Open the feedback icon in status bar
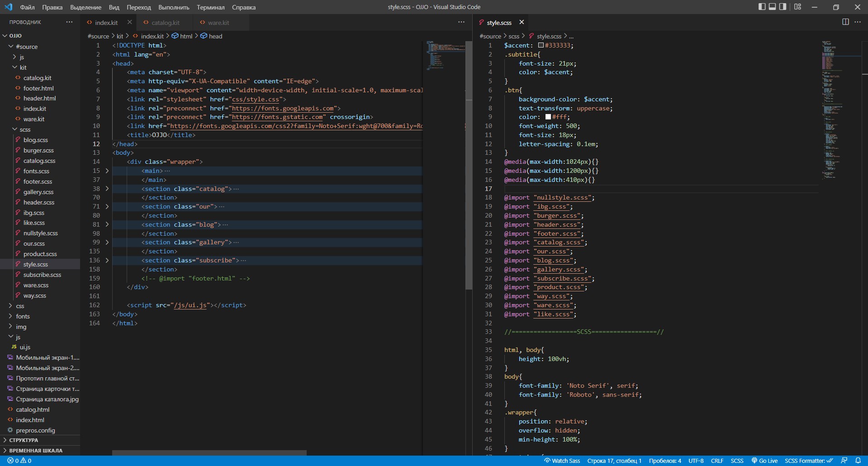This screenshot has width=868, height=466. (844, 461)
